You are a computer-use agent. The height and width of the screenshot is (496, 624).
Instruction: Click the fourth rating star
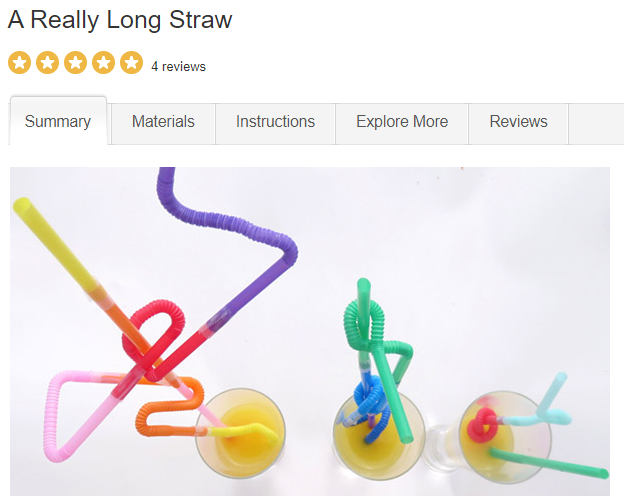point(103,62)
